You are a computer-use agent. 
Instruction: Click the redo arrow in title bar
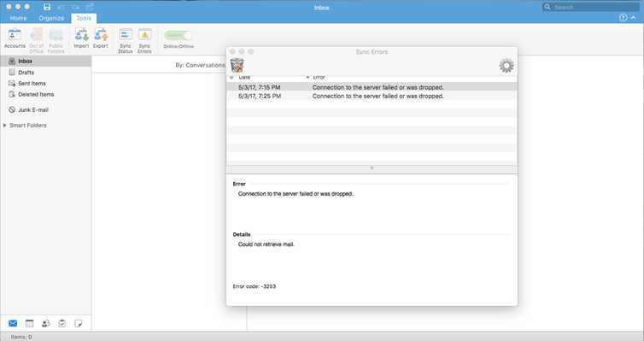75,7
